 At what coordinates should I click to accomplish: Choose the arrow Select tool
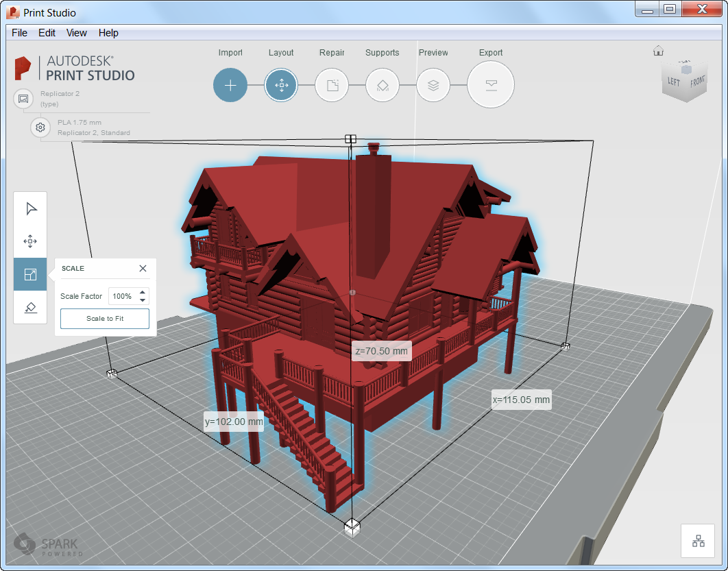click(30, 208)
